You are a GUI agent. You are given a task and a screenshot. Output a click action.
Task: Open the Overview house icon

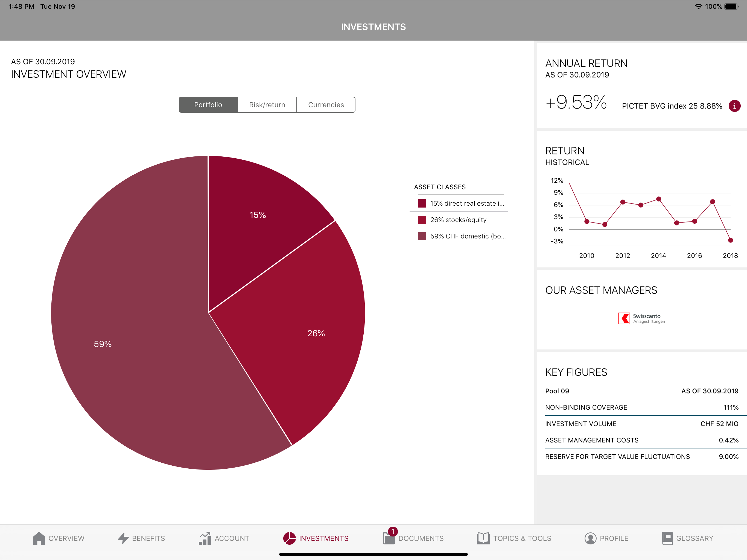[39, 538]
